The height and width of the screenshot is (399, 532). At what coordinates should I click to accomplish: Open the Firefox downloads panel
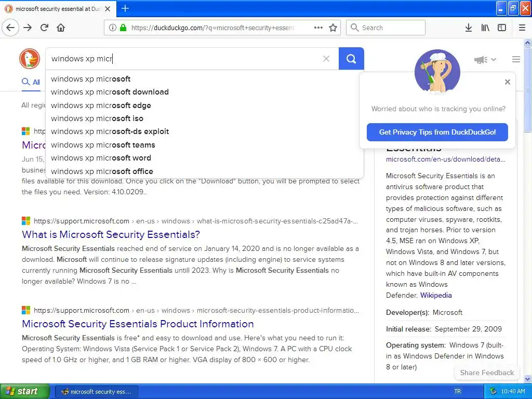pos(469,28)
